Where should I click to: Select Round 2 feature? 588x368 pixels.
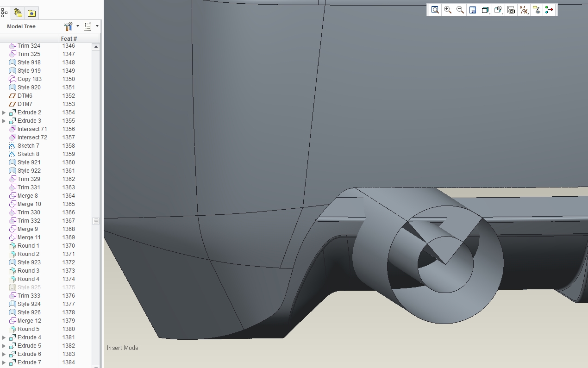point(28,254)
